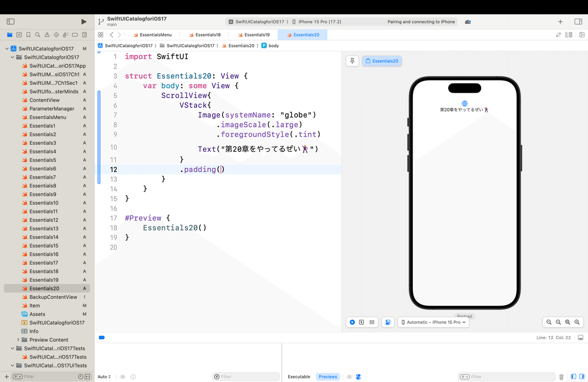Viewport: 588px width, 382px height.
Task: Switch to Essentials18 tab
Action: click(204, 35)
